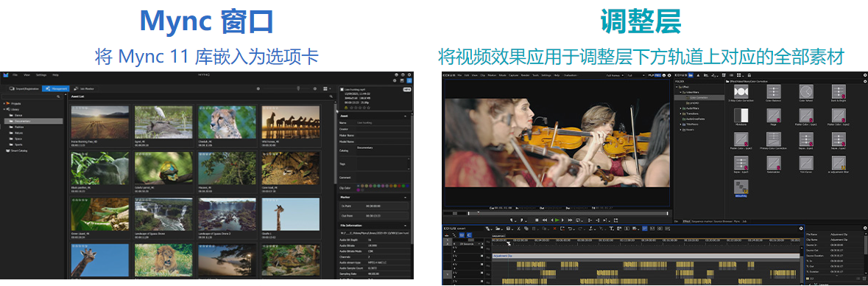868x286 pixels.
Task: Open Clip menu in EDIUS
Action: coord(482,75)
